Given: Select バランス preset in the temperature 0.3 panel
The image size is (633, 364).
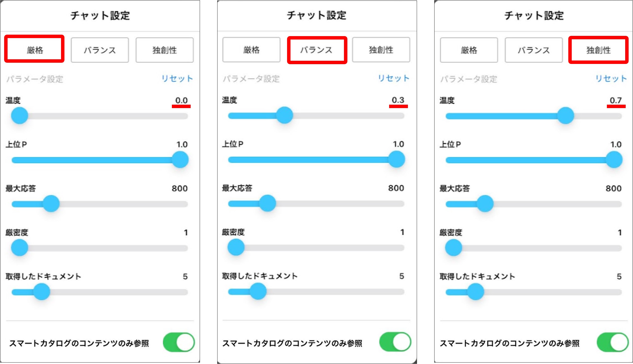Looking at the screenshot, I should (x=317, y=50).
